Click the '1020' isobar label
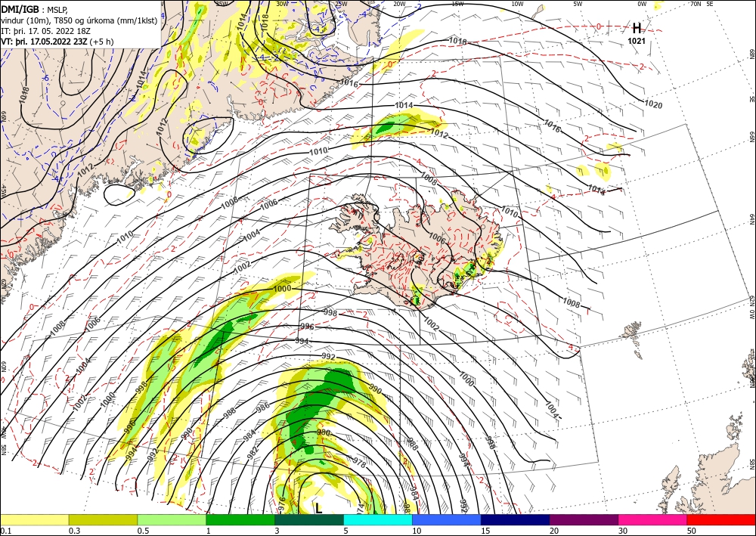 point(653,104)
